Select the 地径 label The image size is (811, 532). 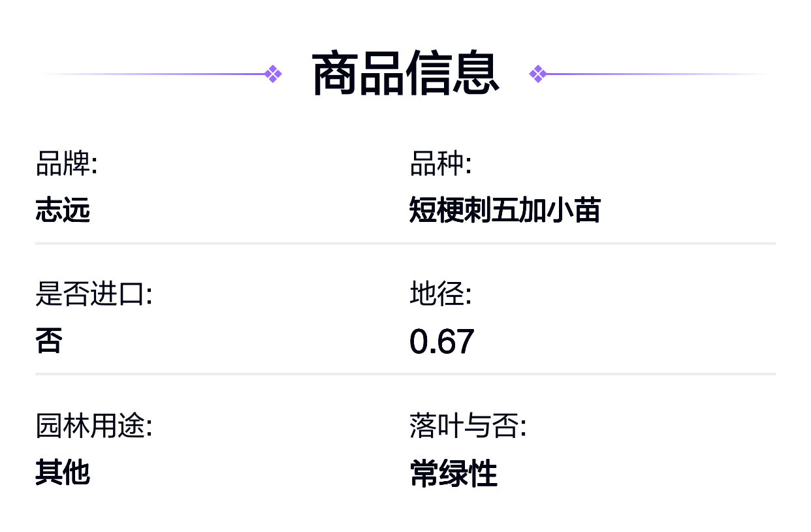pyautogui.click(x=441, y=294)
